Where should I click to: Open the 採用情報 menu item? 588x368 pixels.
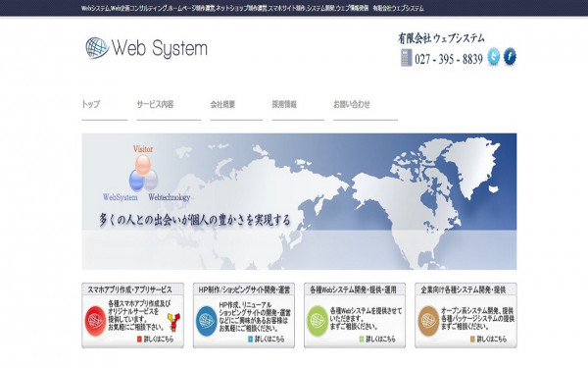(284, 104)
